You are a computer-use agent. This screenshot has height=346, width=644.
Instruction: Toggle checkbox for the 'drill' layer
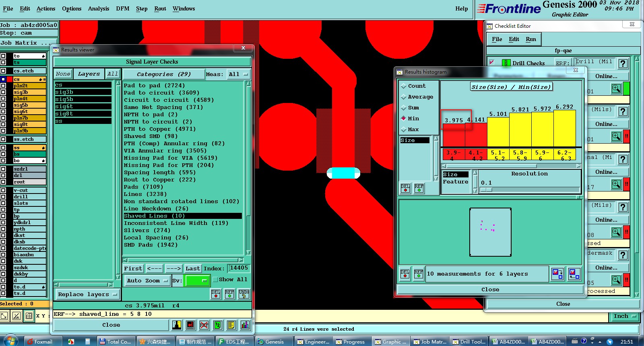coord(3,197)
